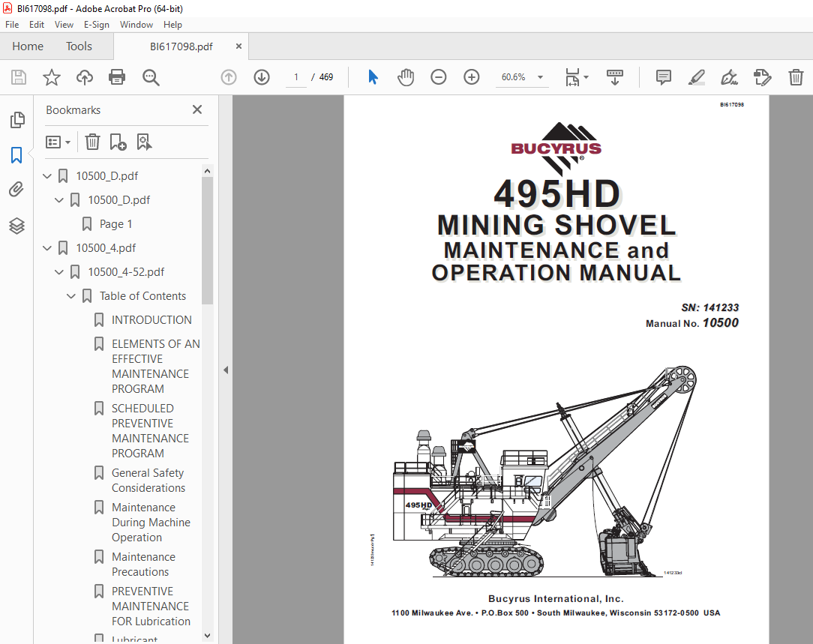Collapse the navigation pane arrow
The width and height of the screenshot is (813, 644).
click(x=226, y=370)
